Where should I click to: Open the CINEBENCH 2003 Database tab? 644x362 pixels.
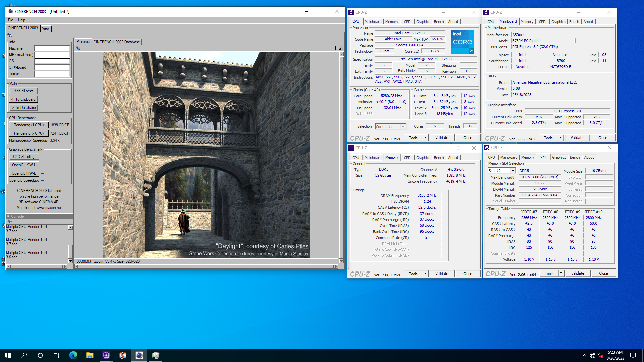(116, 42)
